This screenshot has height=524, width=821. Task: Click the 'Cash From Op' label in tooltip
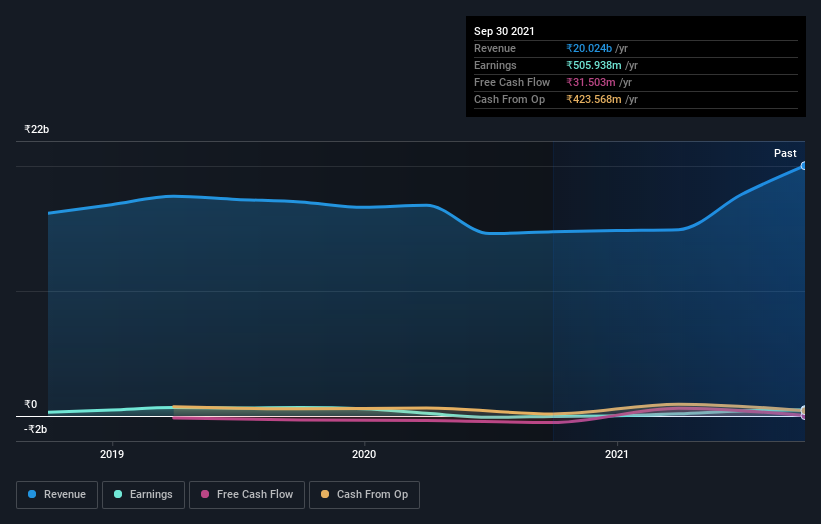pos(509,99)
